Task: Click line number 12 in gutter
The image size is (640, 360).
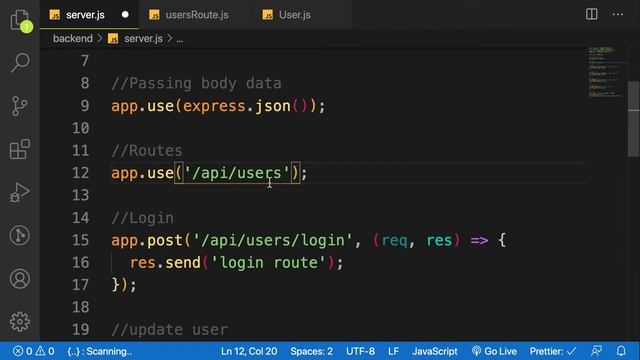Action: click(x=80, y=173)
